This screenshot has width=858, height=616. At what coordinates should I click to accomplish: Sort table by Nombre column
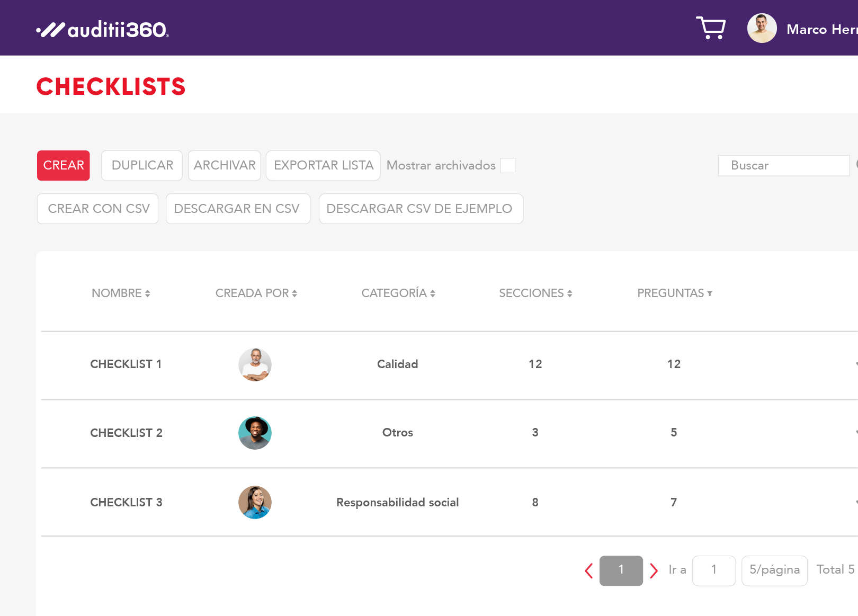click(x=121, y=293)
